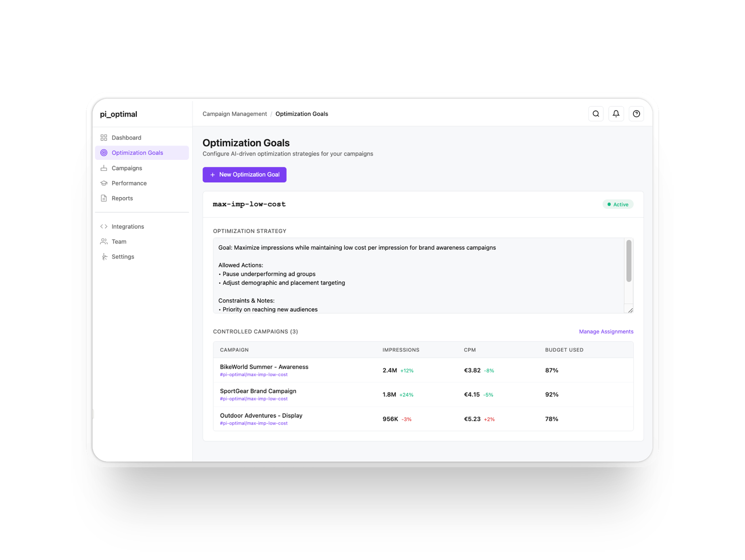The width and height of the screenshot is (745, 560).
Task: Click New Optimization Goal button
Action: pyautogui.click(x=244, y=175)
